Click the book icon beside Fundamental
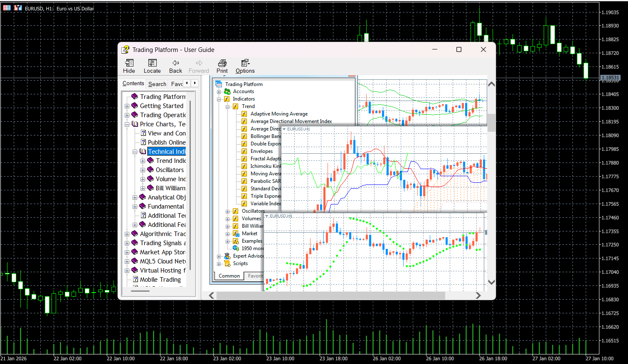 pos(143,206)
